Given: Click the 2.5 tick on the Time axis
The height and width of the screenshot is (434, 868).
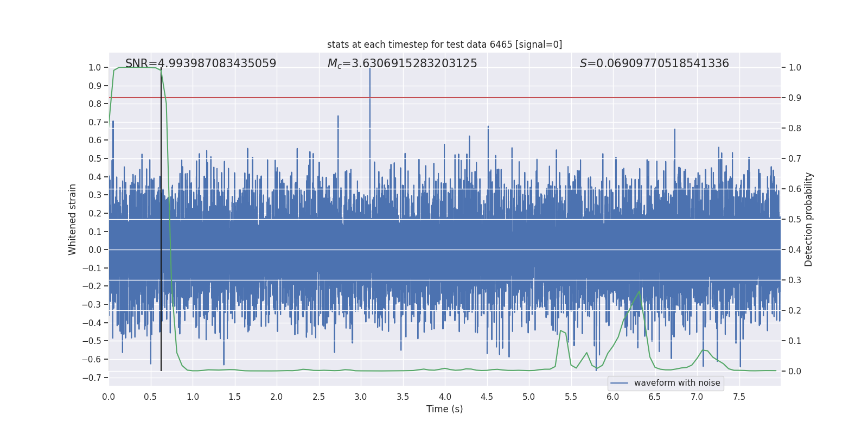Looking at the screenshot, I should pyautogui.click(x=319, y=397).
